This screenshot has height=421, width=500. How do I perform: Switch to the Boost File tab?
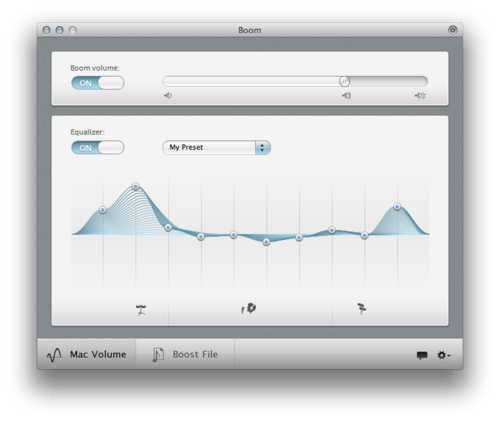coord(185,354)
